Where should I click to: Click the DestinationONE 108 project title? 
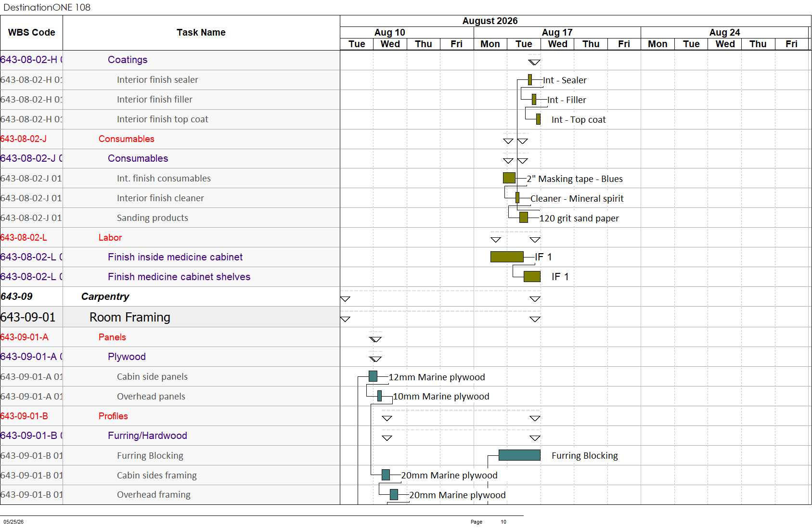tap(47, 7)
